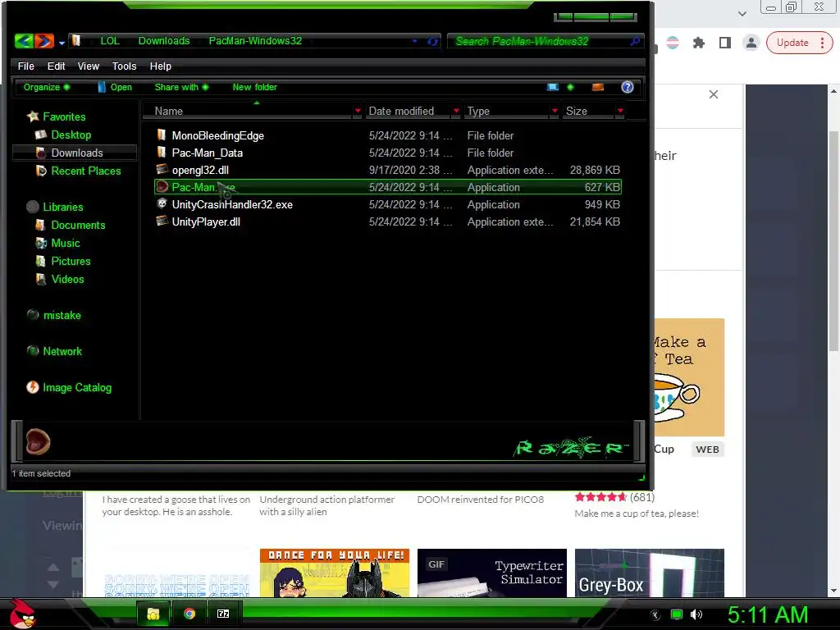
Task: Open the Edit menu
Action: (56, 66)
